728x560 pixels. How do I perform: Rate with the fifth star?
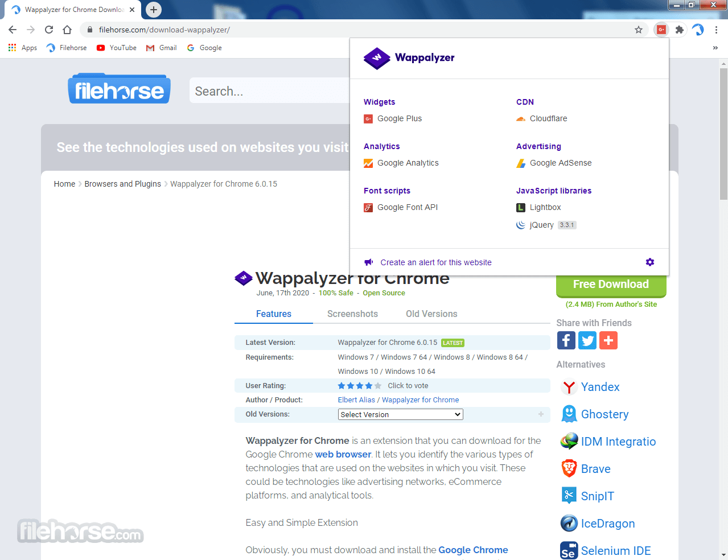pos(378,386)
